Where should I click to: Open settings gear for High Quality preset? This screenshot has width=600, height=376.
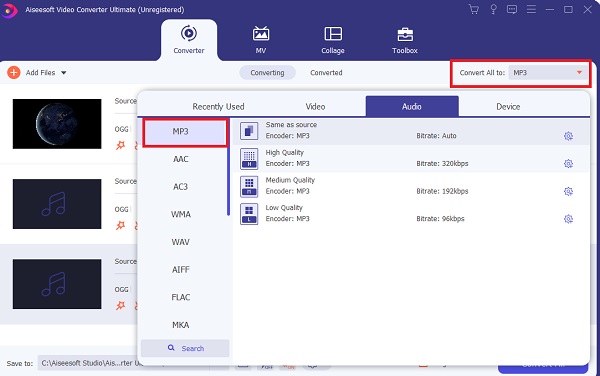(568, 164)
